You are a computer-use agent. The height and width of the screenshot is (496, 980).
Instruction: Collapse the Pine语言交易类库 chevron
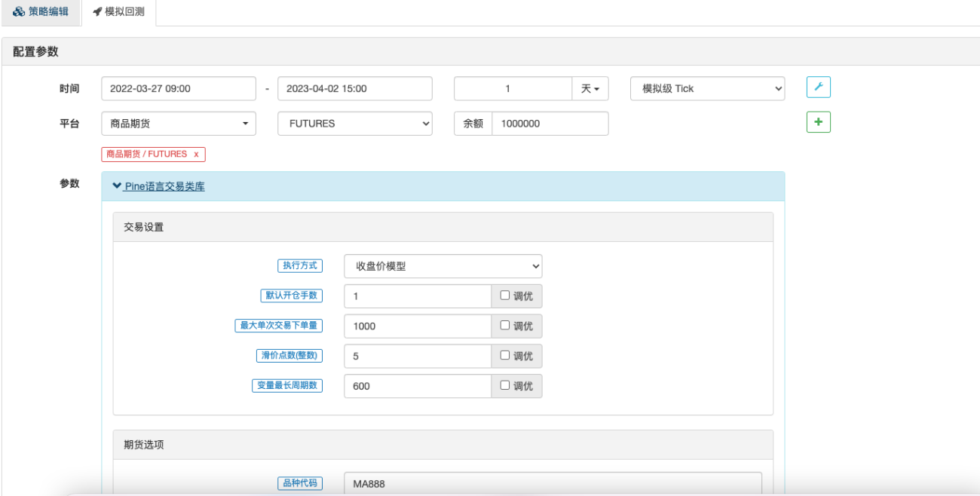117,186
